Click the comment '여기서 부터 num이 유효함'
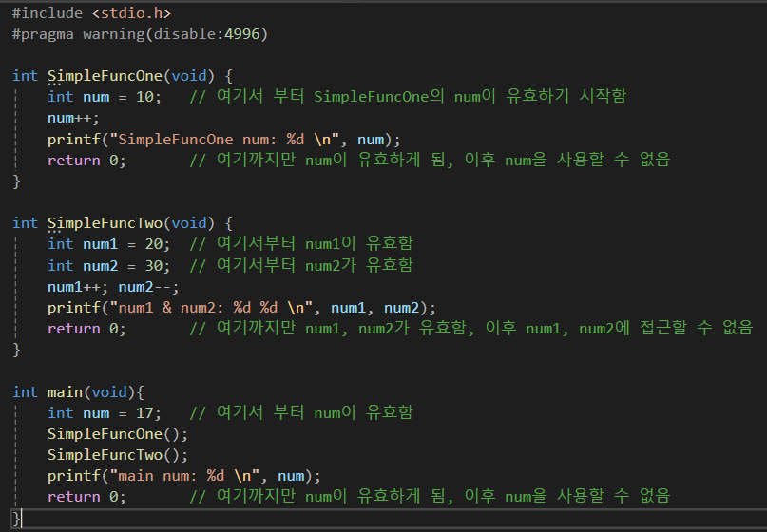The height and width of the screenshot is (532, 767). click(301, 412)
